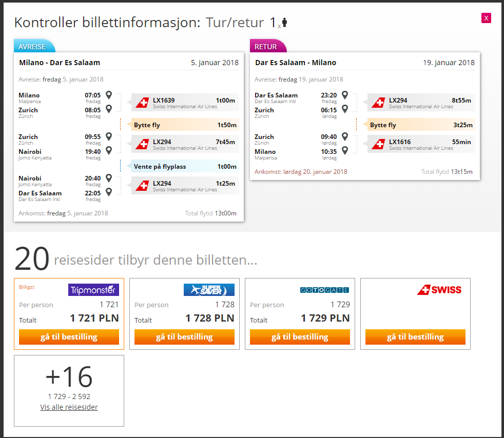
Task: Close the ticket information dialog with X
Action: tap(486, 18)
